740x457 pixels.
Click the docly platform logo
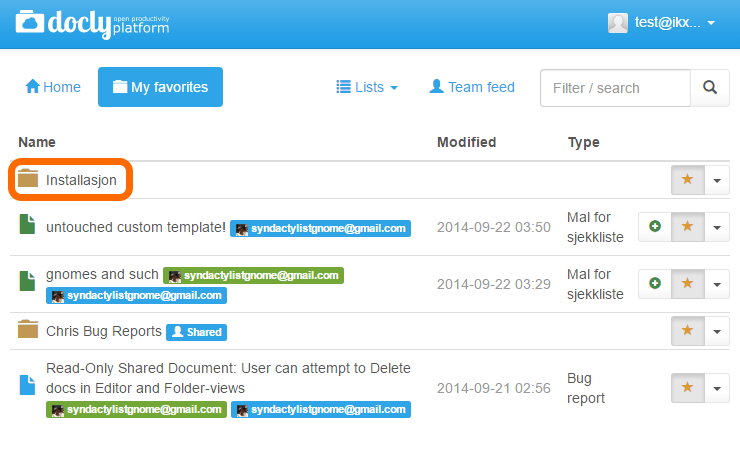coord(92,24)
